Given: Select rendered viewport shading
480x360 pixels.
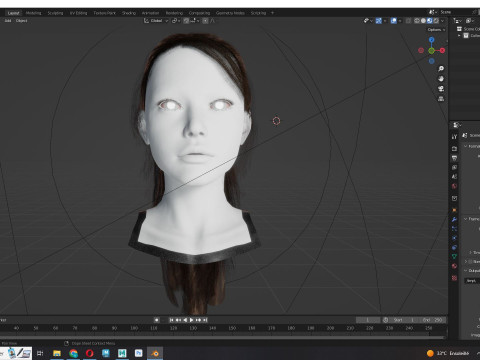Looking at the screenshot, I should (x=436, y=21).
